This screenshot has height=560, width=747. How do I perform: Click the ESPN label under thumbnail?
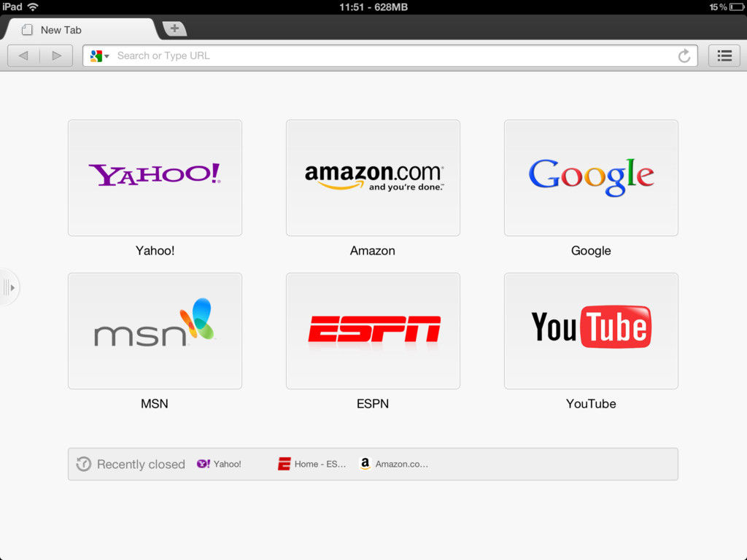pyautogui.click(x=373, y=404)
